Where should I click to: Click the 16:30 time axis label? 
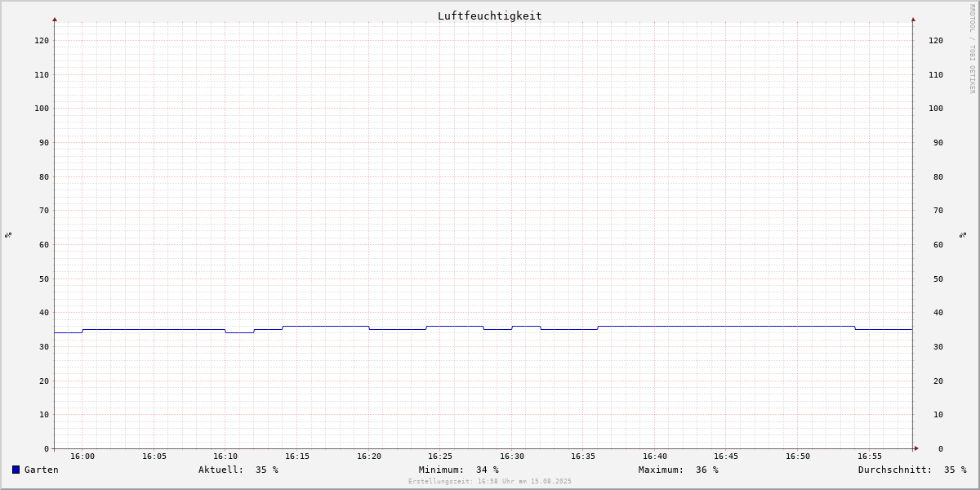click(x=512, y=457)
